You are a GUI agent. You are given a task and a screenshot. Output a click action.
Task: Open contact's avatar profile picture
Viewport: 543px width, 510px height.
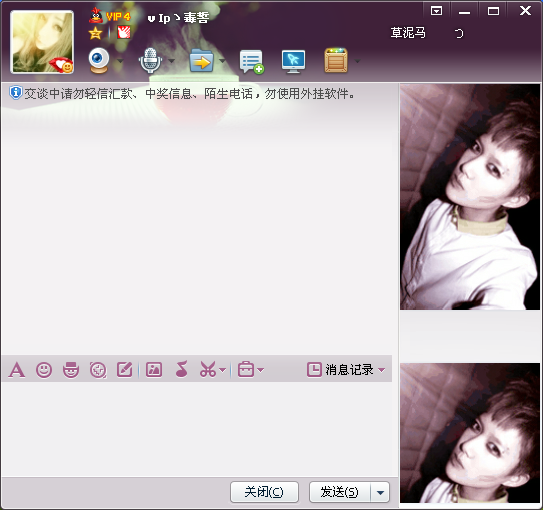(42, 42)
